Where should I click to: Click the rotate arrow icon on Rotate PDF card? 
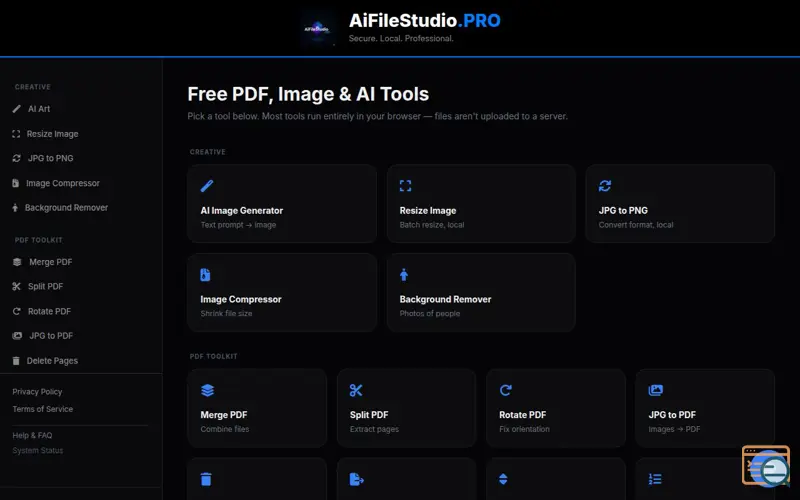pyautogui.click(x=505, y=390)
